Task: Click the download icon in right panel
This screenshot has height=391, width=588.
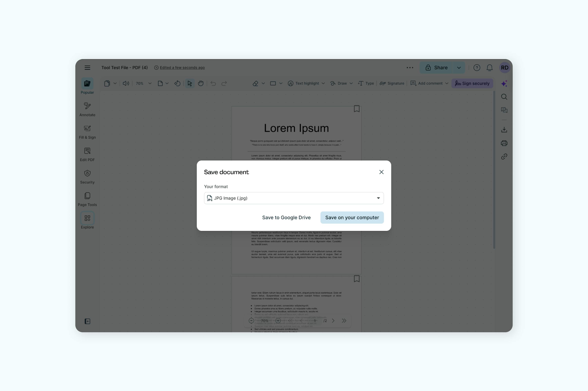Action: click(x=504, y=130)
